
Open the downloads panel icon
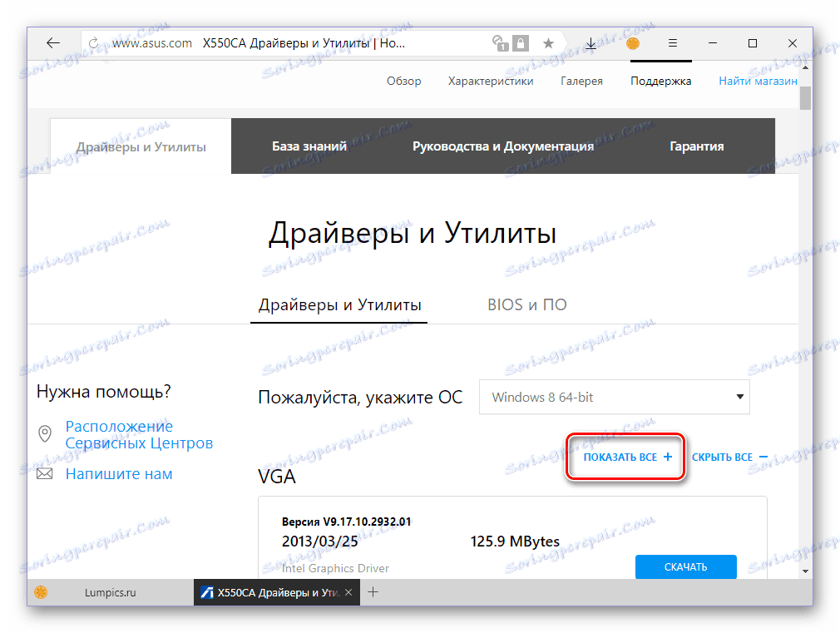click(590, 42)
